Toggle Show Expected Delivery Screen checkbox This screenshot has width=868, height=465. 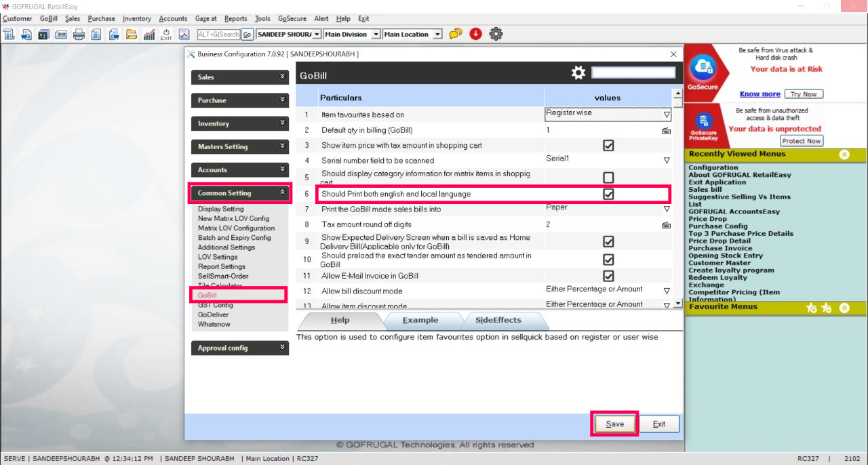(608, 241)
